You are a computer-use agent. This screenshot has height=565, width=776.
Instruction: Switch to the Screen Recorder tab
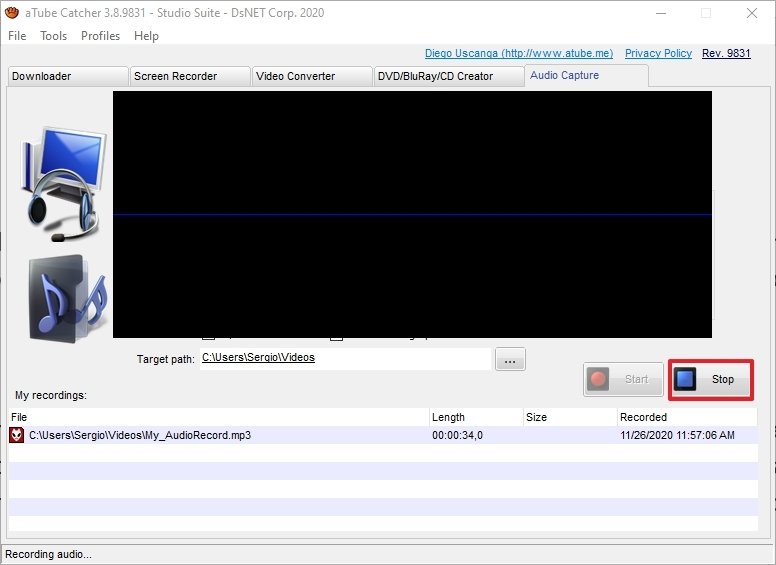pyautogui.click(x=190, y=76)
